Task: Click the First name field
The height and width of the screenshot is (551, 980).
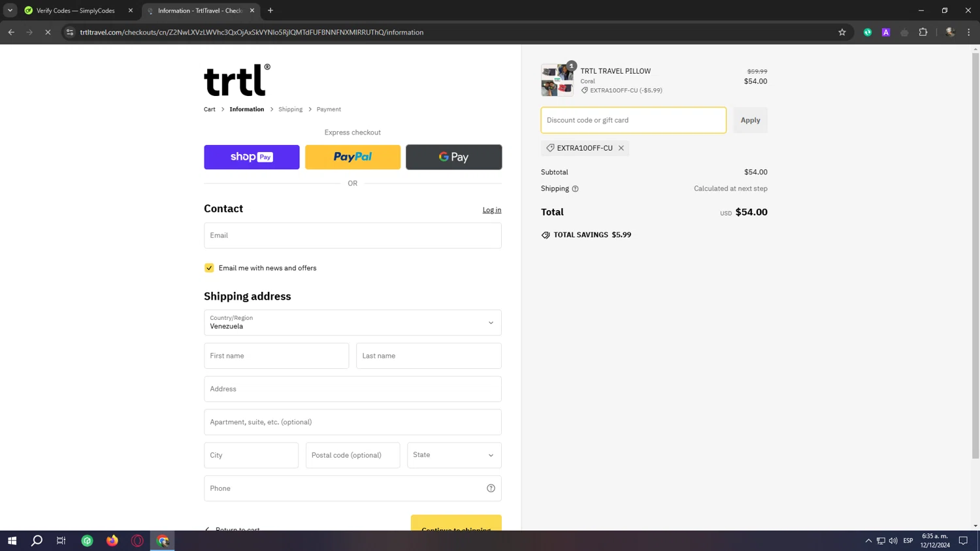Action: (x=276, y=356)
